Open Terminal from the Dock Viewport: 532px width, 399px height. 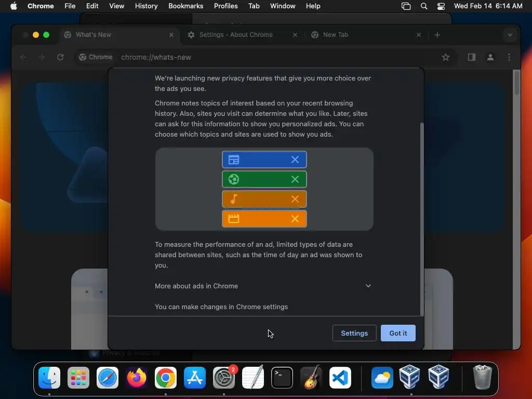pyautogui.click(x=282, y=378)
